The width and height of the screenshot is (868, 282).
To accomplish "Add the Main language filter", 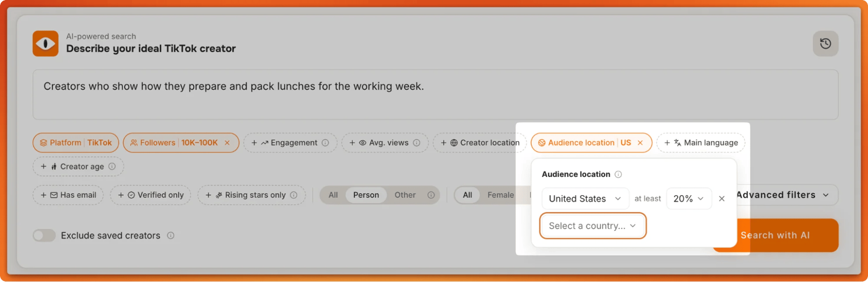I will 701,143.
